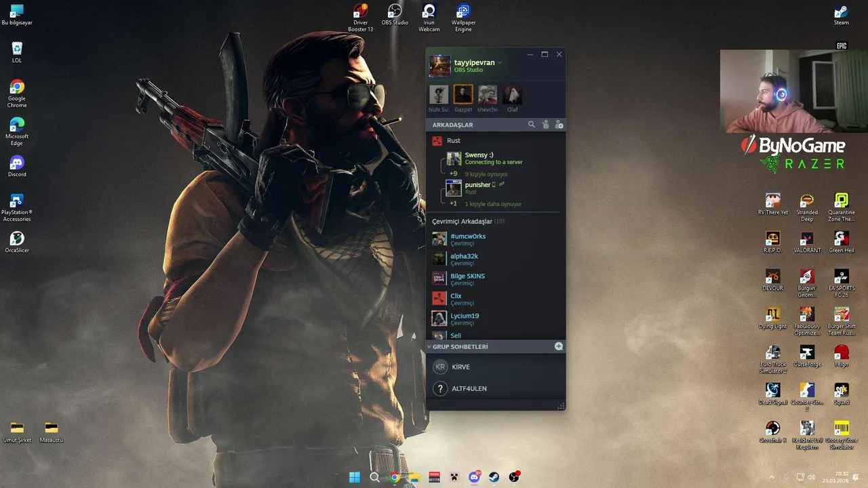Select the Wallpaper Engine desktop icon

coord(463,18)
